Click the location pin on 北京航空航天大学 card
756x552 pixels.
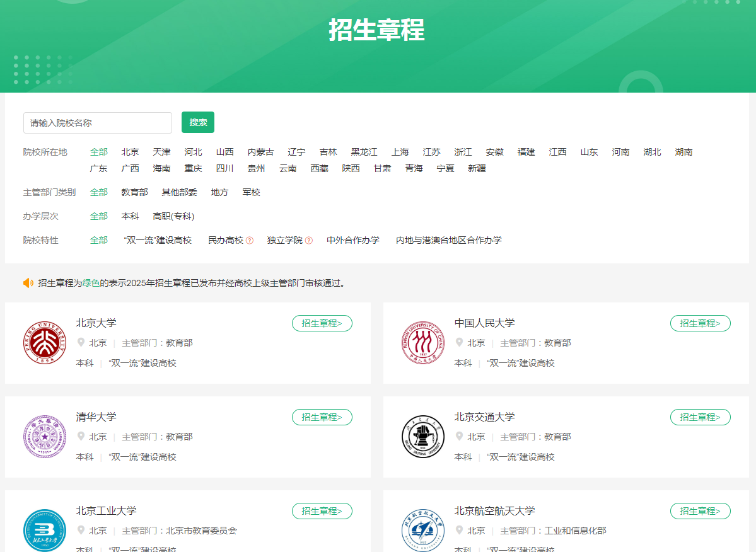(x=460, y=531)
